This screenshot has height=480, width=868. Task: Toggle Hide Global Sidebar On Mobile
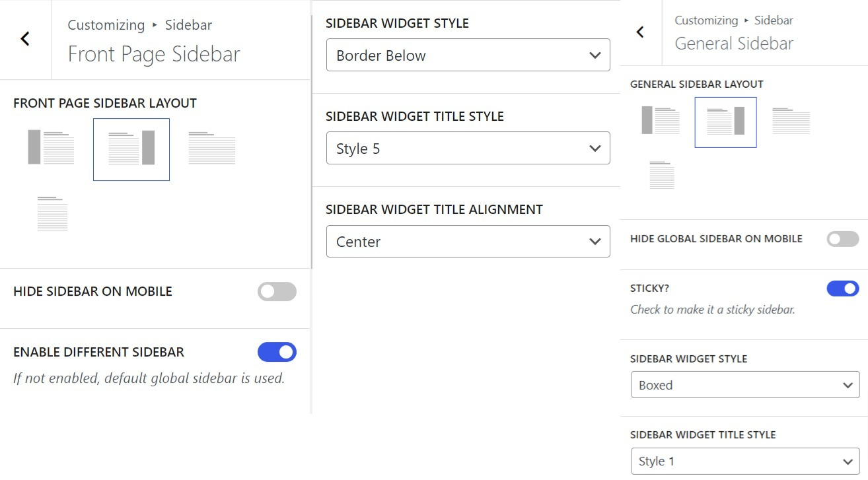(843, 238)
